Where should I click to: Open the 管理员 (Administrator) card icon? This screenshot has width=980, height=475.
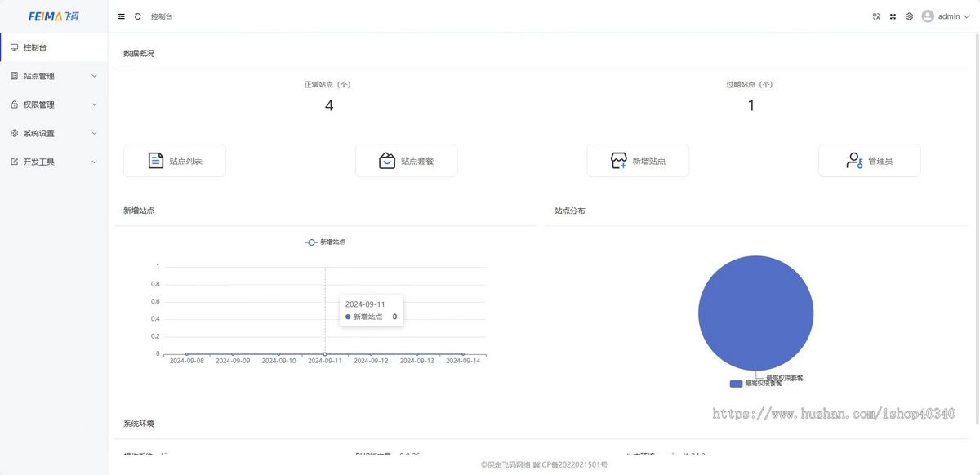point(855,160)
